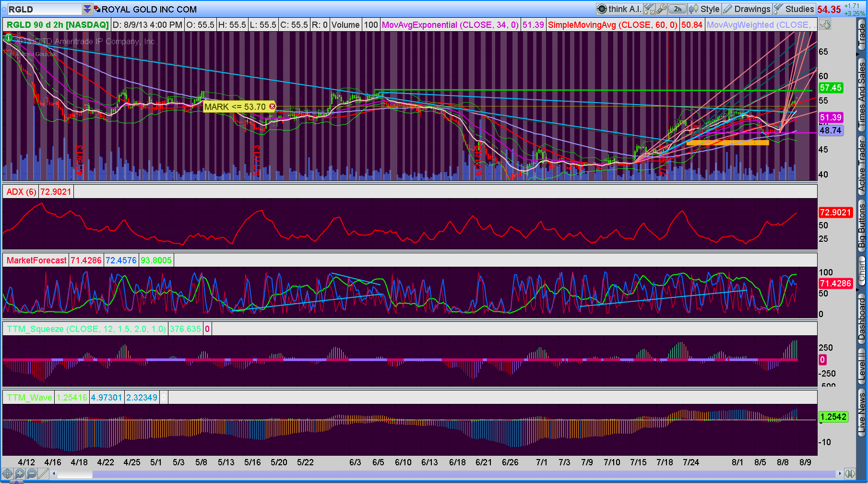Expand the bottom panel double-chevron handle

point(16,482)
